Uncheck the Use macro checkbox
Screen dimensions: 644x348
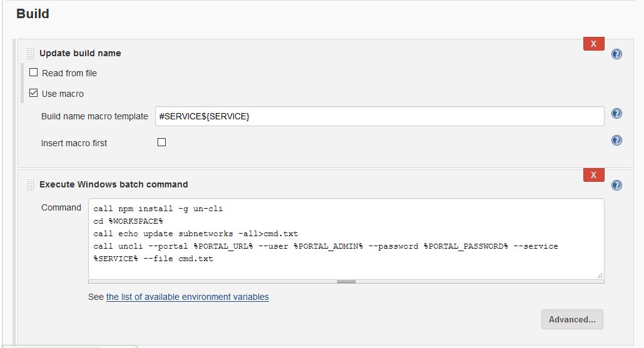coord(34,94)
